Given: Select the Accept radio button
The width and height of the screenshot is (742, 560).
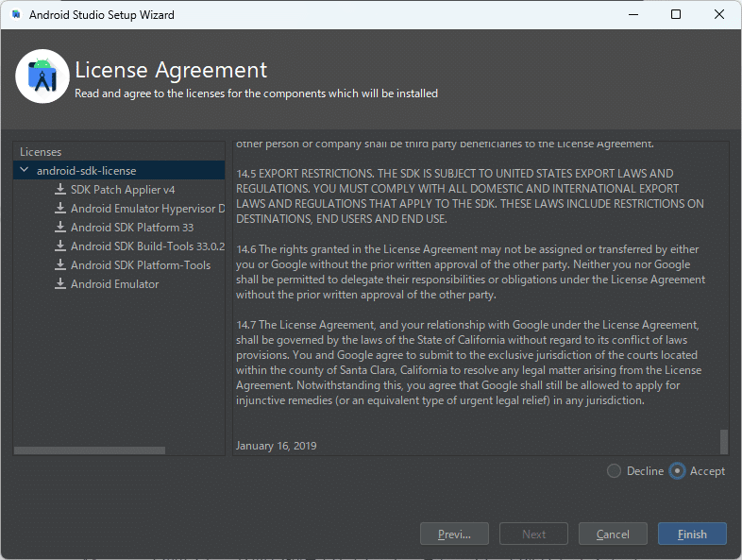Looking at the screenshot, I should (677, 471).
